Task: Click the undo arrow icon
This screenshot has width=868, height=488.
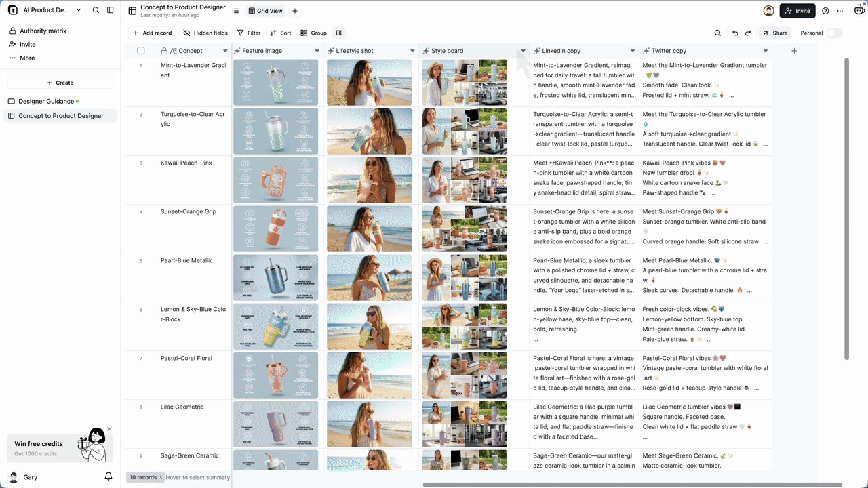Action: point(735,33)
